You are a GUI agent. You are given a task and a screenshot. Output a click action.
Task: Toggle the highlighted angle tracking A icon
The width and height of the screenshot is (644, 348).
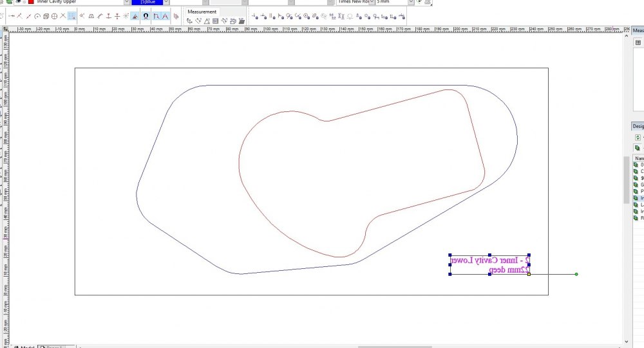point(165,16)
